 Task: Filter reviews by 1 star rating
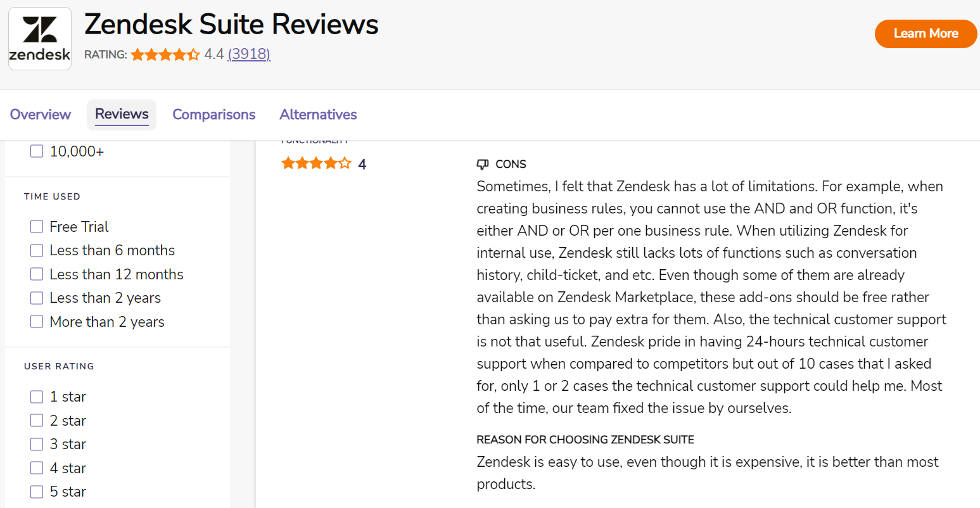(x=36, y=397)
